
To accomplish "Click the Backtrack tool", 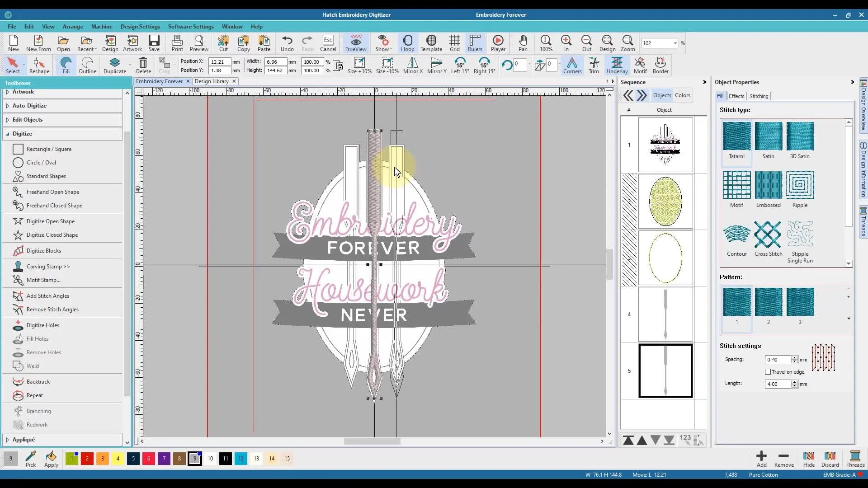I will (38, 381).
